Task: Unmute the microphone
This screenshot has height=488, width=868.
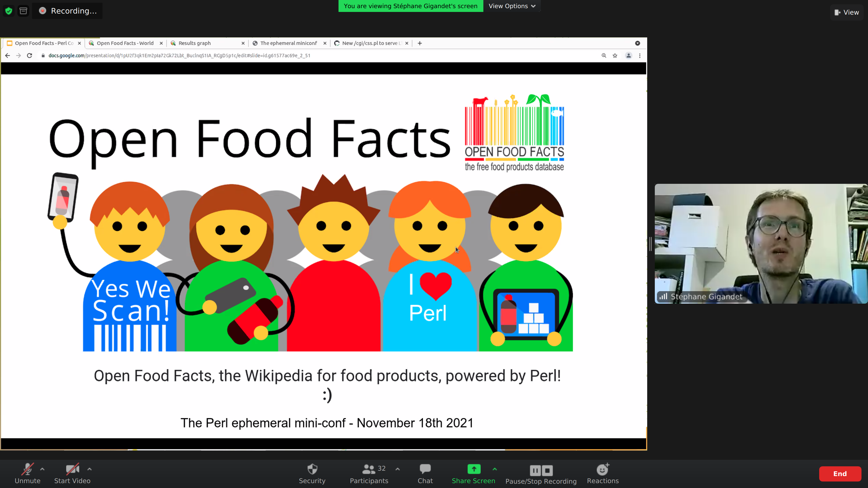Action: point(27,474)
